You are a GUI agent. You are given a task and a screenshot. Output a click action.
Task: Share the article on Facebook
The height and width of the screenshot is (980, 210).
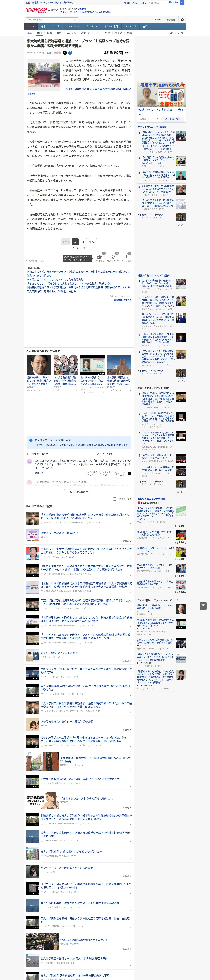point(70,53)
